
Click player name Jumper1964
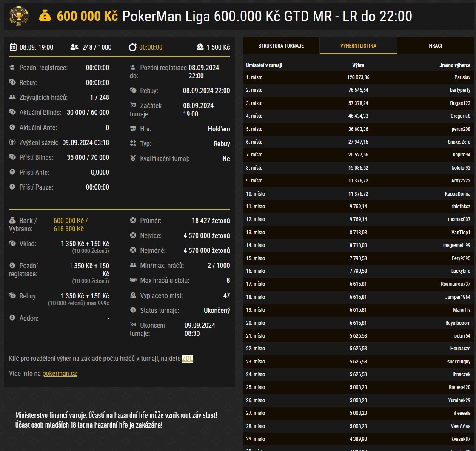(x=458, y=297)
